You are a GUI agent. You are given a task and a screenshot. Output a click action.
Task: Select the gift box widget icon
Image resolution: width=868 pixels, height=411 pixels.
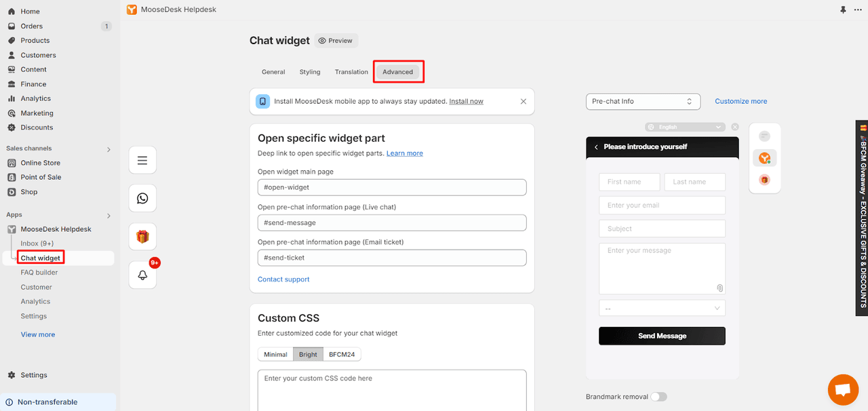pyautogui.click(x=142, y=236)
